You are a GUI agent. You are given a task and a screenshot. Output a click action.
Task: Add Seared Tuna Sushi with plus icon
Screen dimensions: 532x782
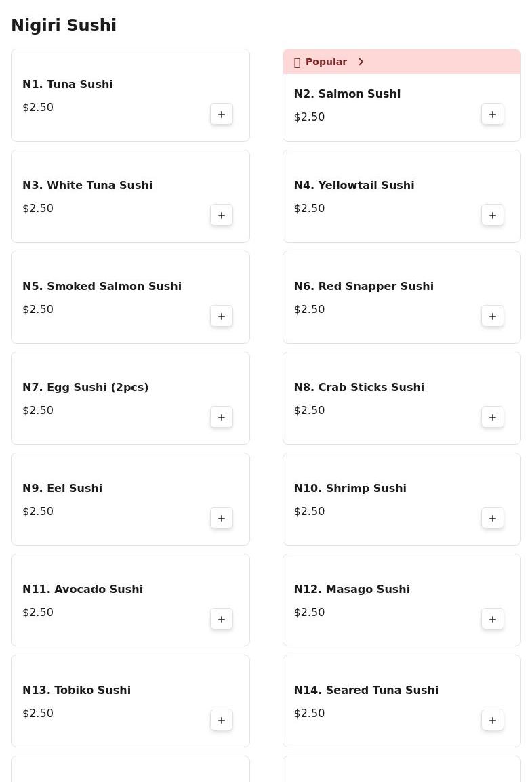point(493,720)
